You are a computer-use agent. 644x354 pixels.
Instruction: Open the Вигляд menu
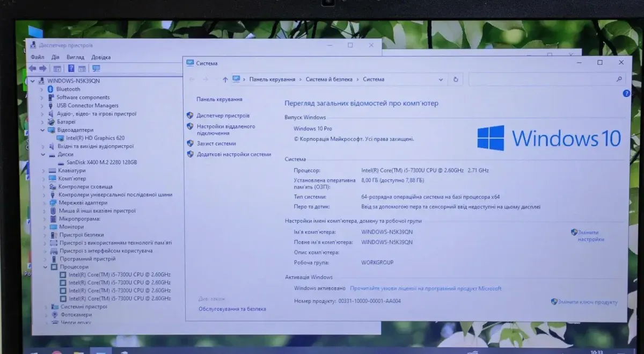click(x=75, y=57)
